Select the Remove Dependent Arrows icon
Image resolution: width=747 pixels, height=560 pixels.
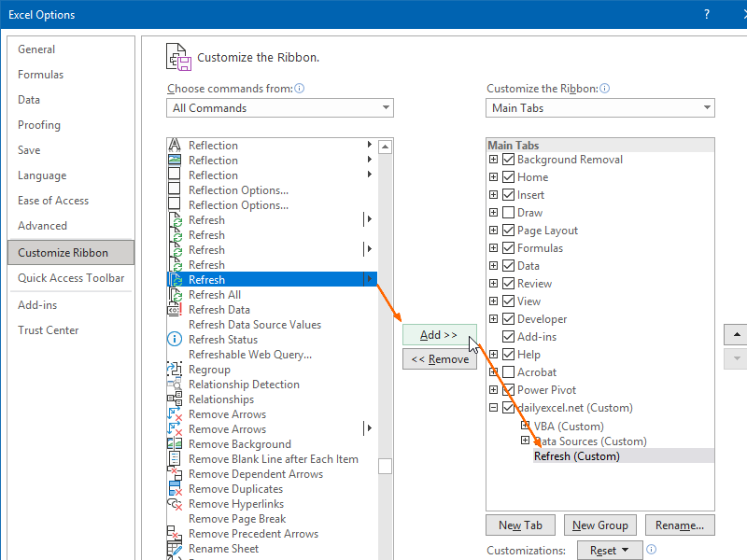pyautogui.click(x=175, y=473)
